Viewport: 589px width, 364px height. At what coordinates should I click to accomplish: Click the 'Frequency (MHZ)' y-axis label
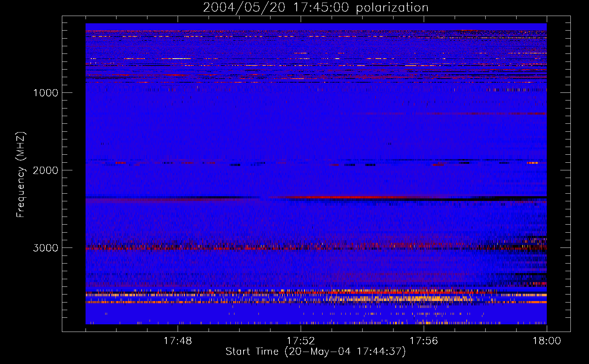[x=21, y=175]
